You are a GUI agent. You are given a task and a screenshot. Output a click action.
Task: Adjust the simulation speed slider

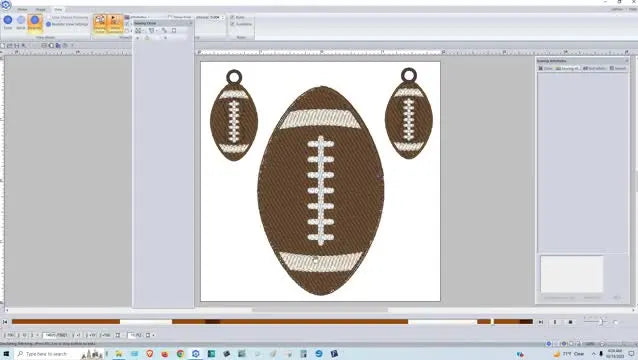pos(601,322)
